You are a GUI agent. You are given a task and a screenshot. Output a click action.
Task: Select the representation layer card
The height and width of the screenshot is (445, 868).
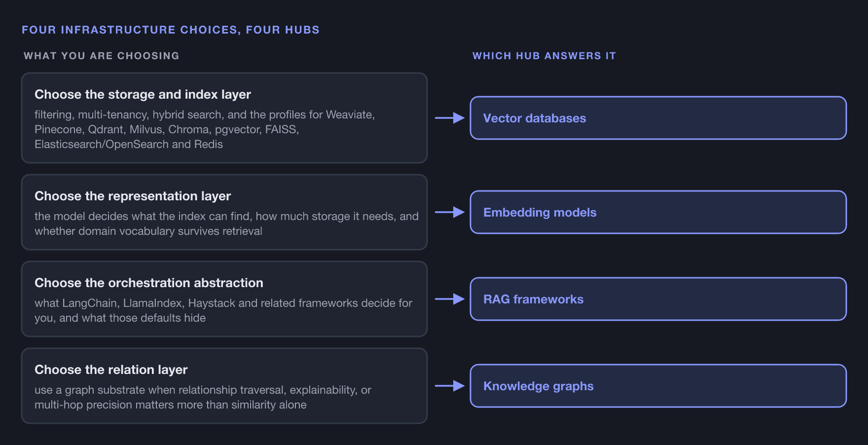tap(224, 212)
